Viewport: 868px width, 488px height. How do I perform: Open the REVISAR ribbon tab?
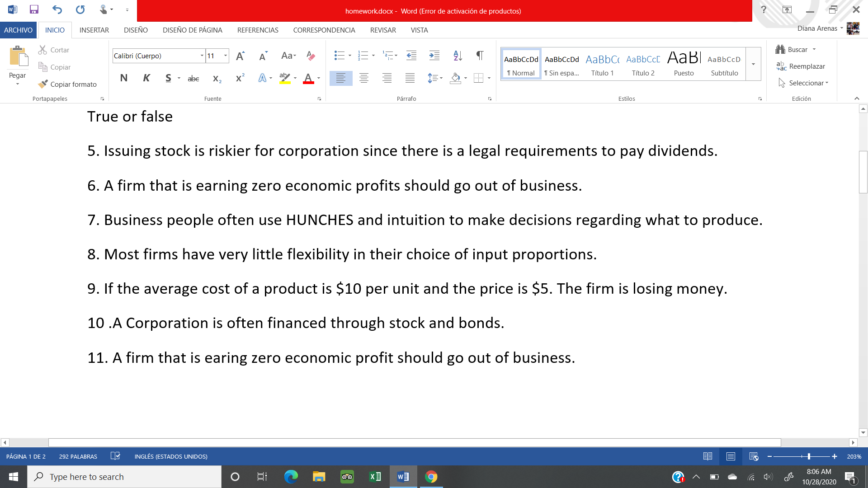[382, 30]
